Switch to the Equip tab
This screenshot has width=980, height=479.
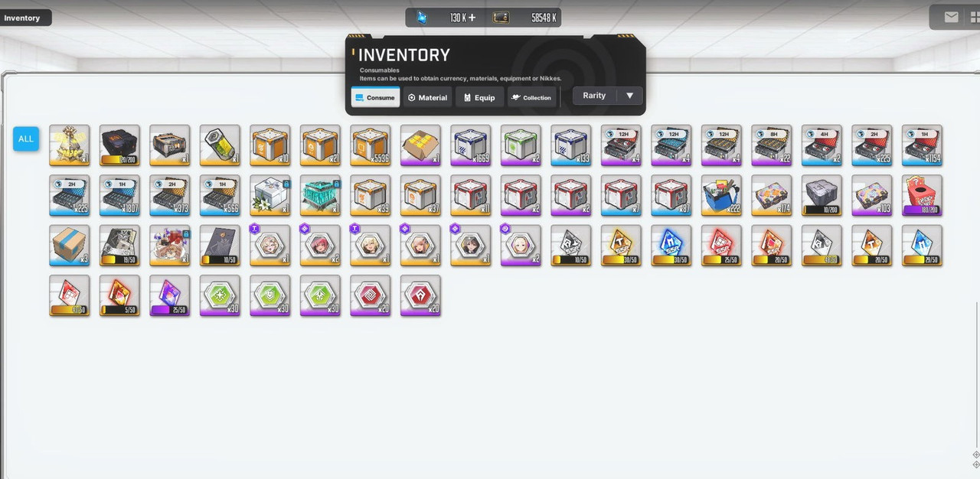click(x=479, y=97)
